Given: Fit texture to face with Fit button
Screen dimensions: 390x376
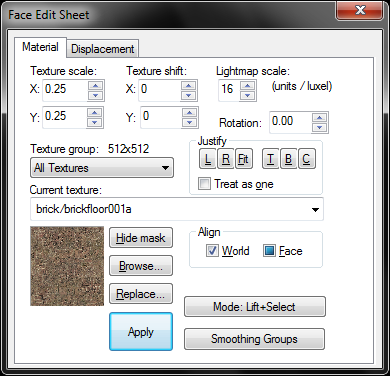Looking at the screenshot, I should click(244, 159).
